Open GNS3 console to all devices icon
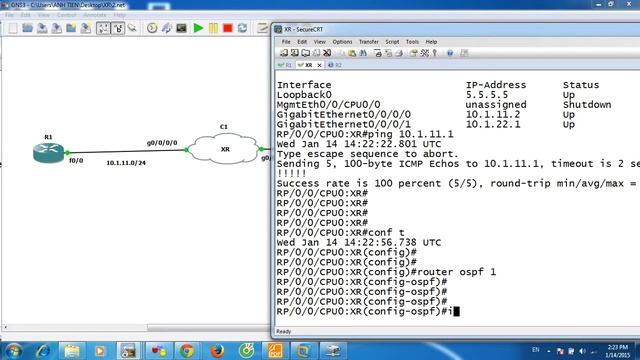640x360 pixels. [182, 28]
